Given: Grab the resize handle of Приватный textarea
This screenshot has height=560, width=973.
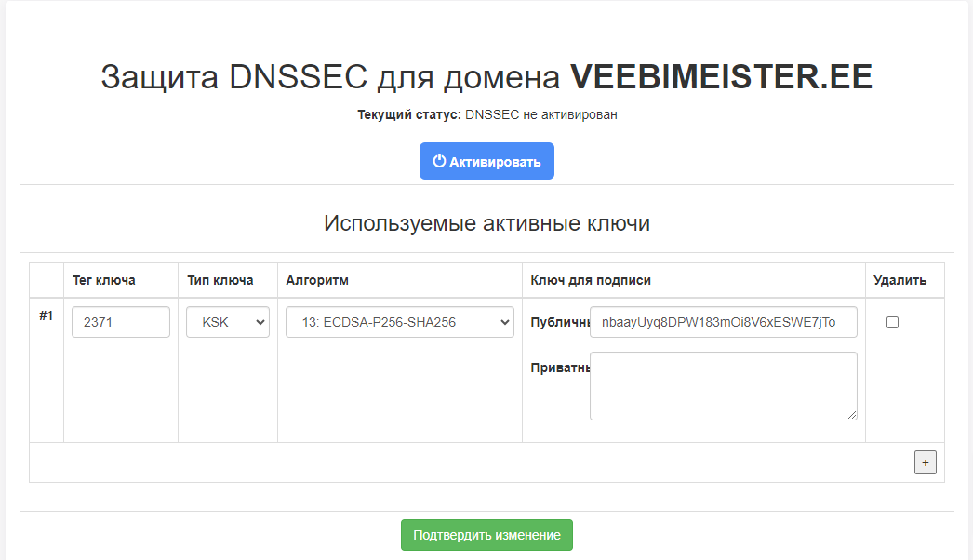Looking at the screenshot, I should point(851,414).
